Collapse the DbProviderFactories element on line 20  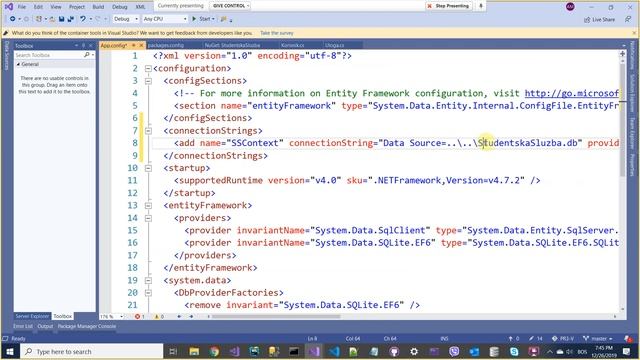point(148,293)
